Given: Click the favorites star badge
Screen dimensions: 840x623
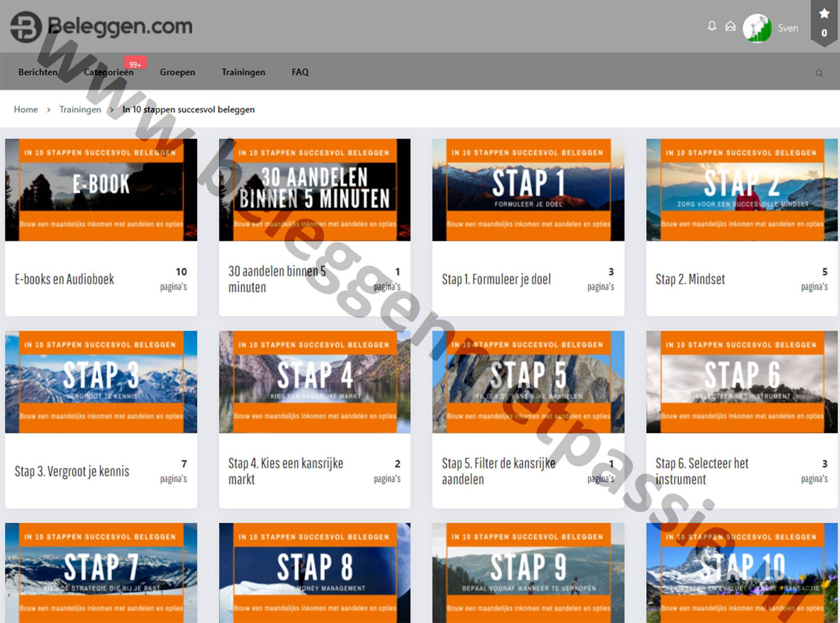Looking at the screenshot, I should (824, 22).
